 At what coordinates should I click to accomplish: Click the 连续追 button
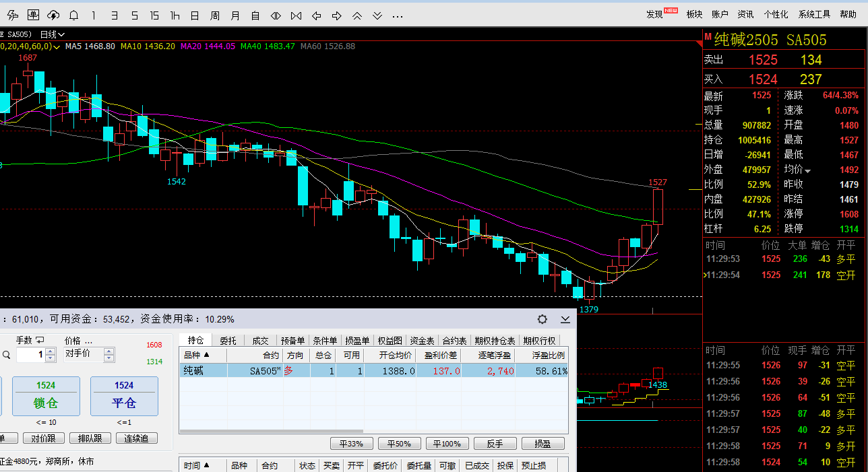click(136, 438)
